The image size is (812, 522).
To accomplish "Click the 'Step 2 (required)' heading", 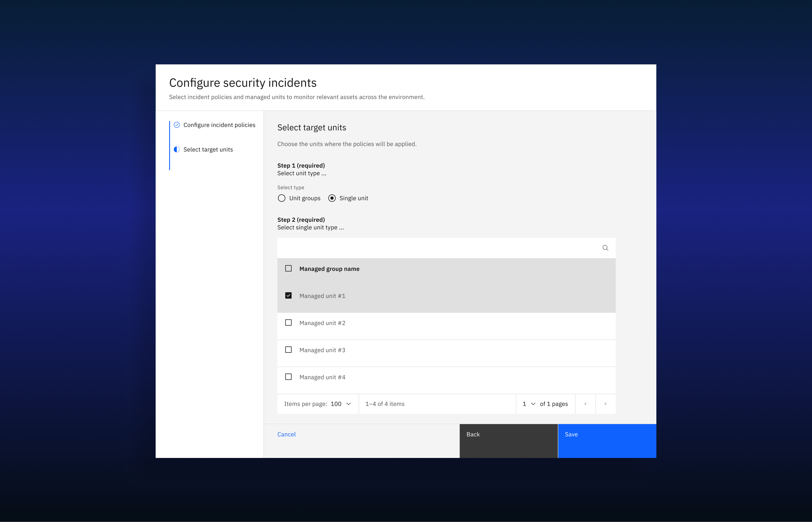I will pos(301,220).
